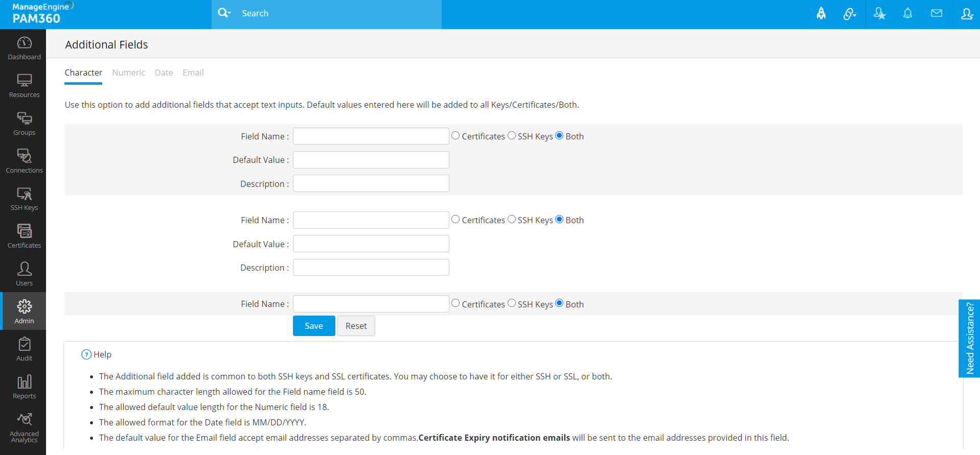Click the first Default Value input field
The width and height of the screenshot is (980, 455).
(371, 160)
